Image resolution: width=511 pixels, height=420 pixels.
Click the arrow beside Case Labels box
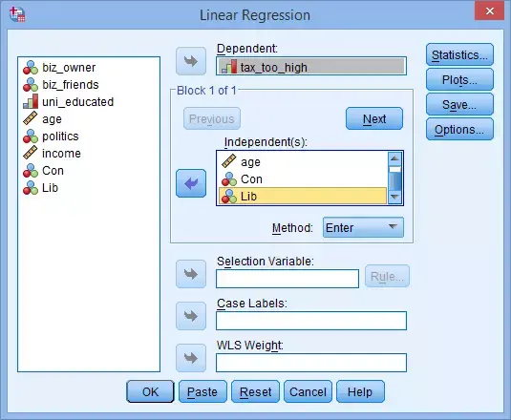[x=191, y=316]
